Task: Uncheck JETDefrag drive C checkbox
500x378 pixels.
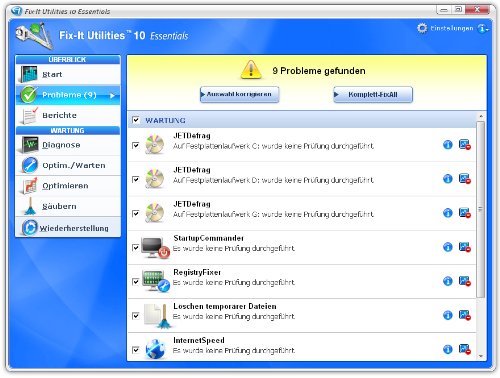Action: coord(136,145)
